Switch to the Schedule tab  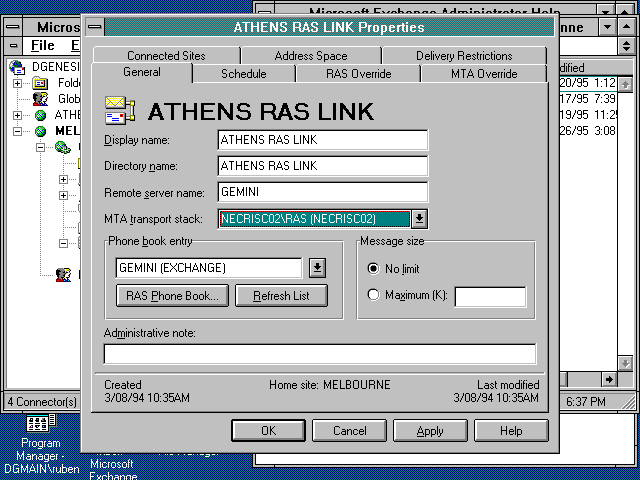pos(244,74)
